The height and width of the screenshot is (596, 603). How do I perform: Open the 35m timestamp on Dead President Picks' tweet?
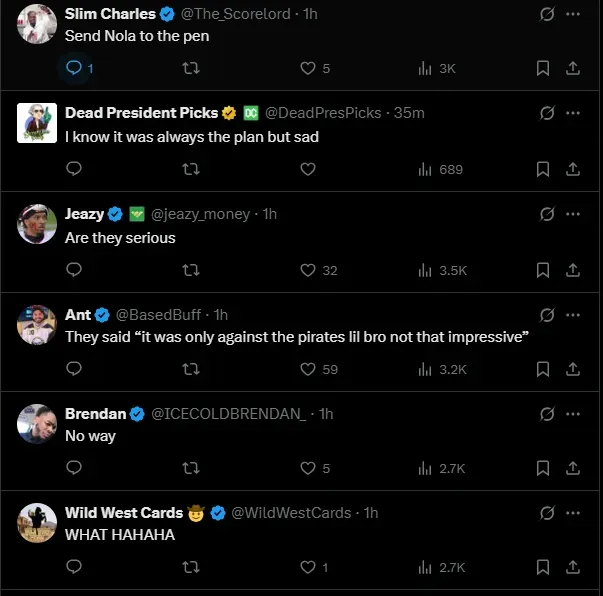click(409, 113)
